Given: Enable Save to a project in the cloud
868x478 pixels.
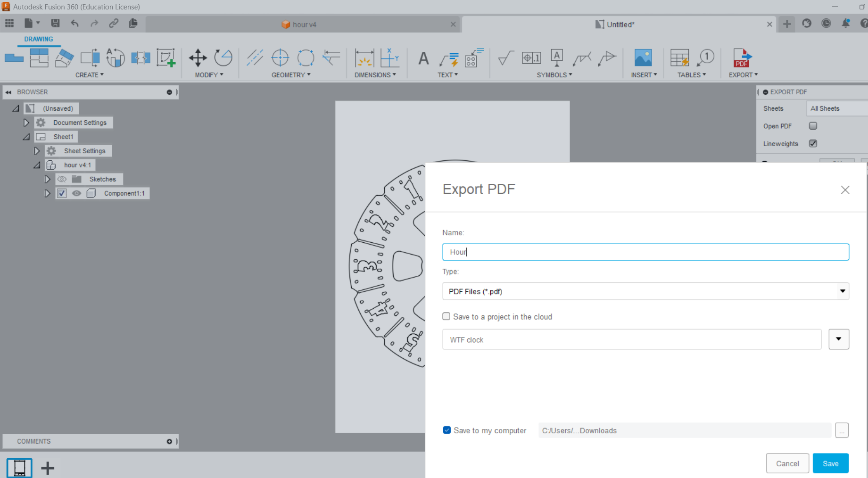Looking at the screenshot, I should [446, 316].
